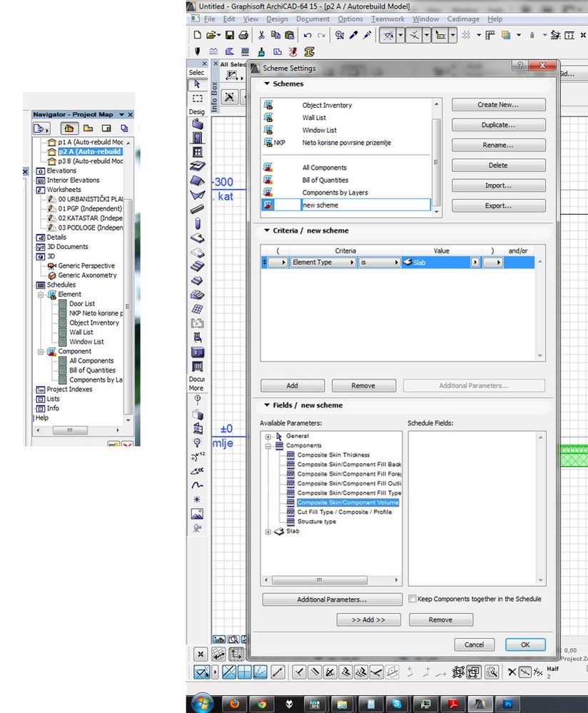Collapse Component schedules in Navigator tree
Viewport: 588px width, 713px height.
pos(41,351)
